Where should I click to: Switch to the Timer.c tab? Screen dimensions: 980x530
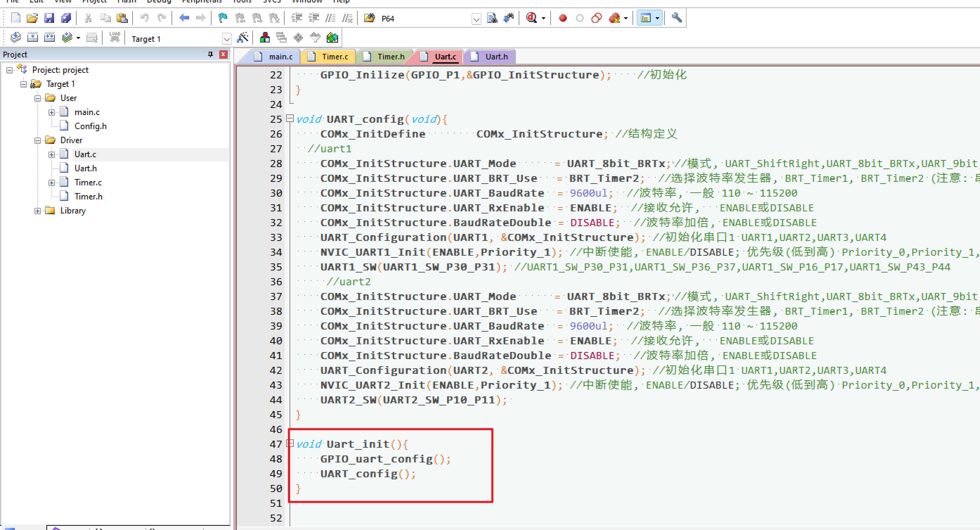pyautogui.click(x=328, y=56)
